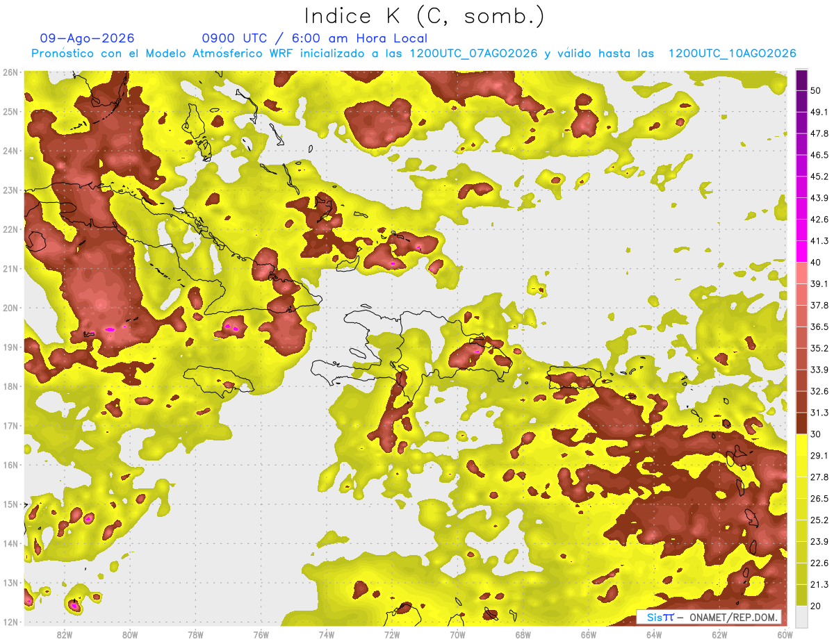
Task: Click the latitude axis label '22N'
Action: coord(11,229)
